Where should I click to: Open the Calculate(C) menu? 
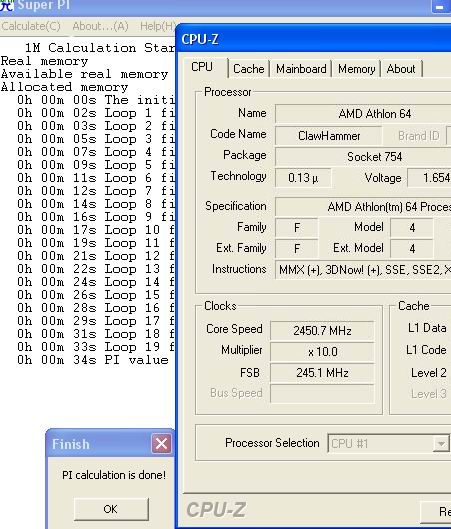(x=31, y=26)
